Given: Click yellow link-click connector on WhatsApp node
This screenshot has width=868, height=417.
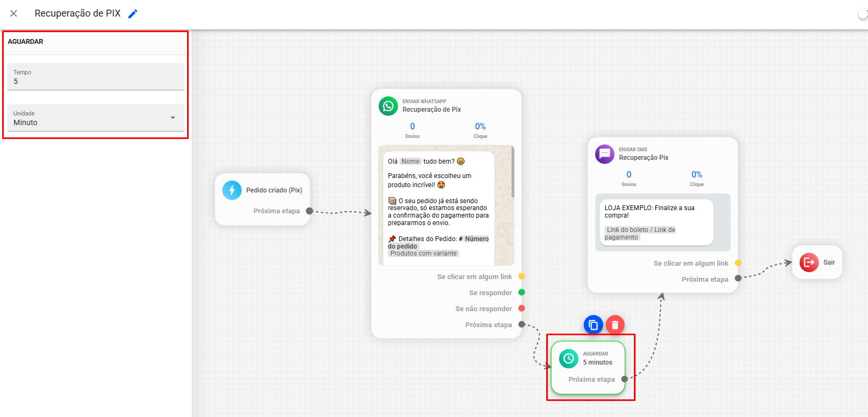Looking at the screenshot, I should [x=522, y=276].
